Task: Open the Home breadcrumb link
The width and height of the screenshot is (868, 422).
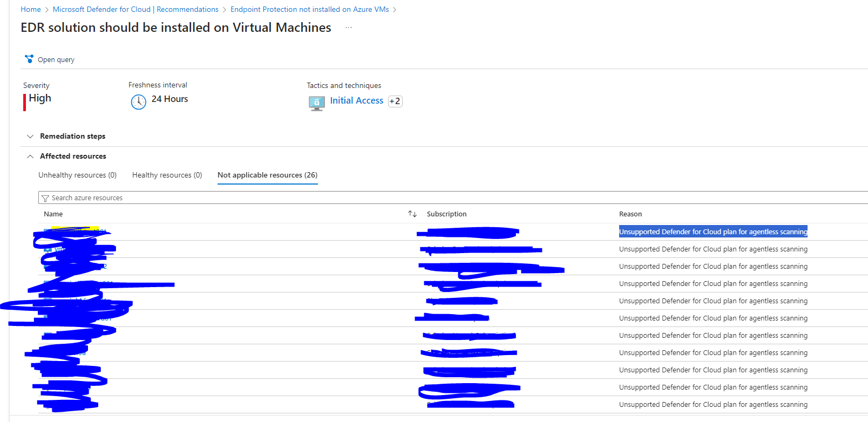Action: pos(31,9)
